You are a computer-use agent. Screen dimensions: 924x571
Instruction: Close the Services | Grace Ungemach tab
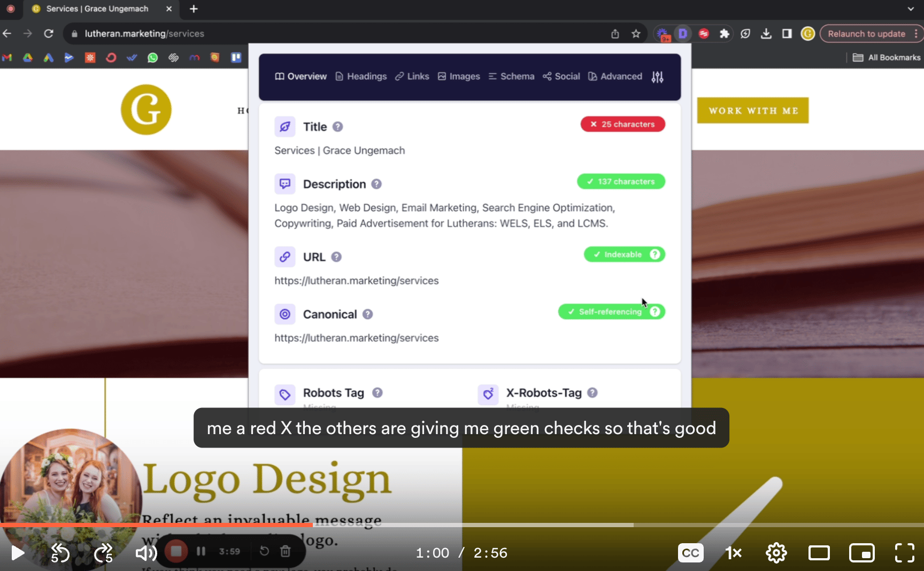point(169,9)
